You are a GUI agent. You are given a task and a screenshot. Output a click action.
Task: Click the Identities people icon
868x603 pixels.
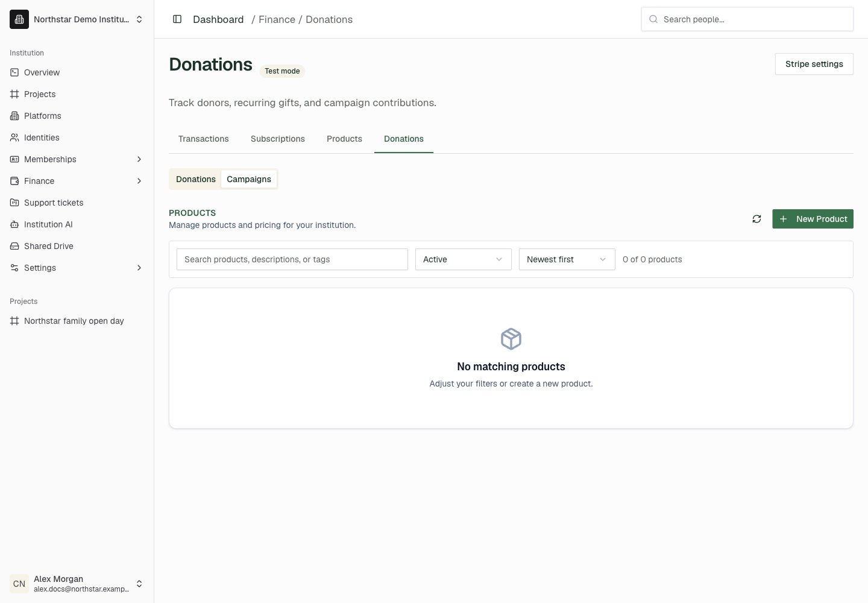(14, 137)
